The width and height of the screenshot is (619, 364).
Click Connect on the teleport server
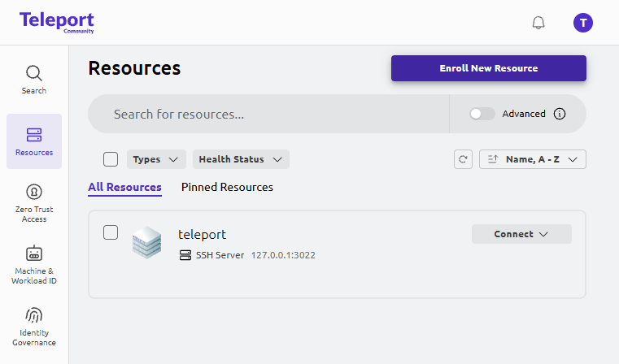(x=521, y=234)
